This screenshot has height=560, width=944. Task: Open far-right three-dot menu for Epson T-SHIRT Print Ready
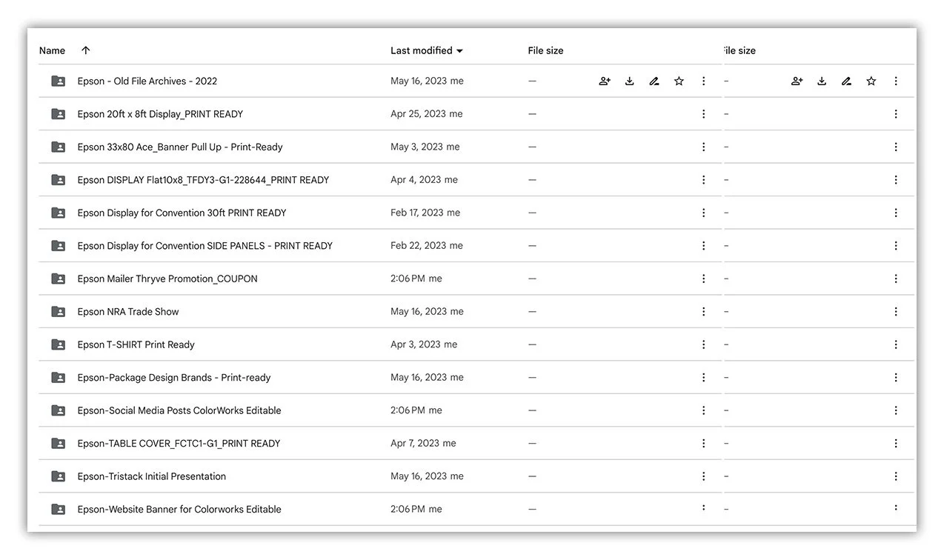[x=896, y=344]
